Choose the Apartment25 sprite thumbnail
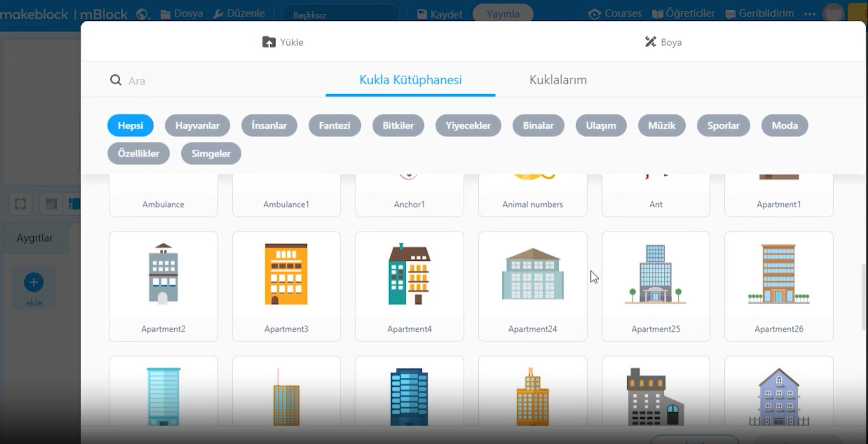 [x=655, y=285]
